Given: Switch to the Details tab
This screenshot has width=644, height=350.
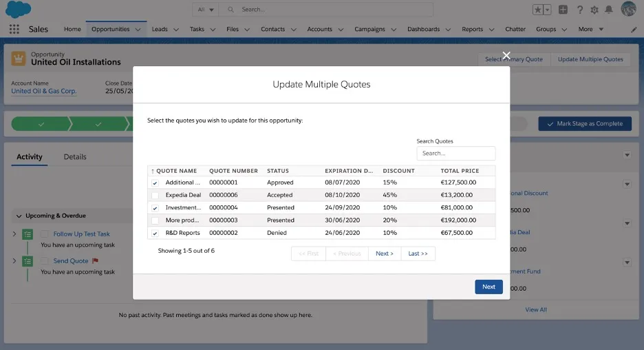Looking at the screenshot, I should click(75, 156).
